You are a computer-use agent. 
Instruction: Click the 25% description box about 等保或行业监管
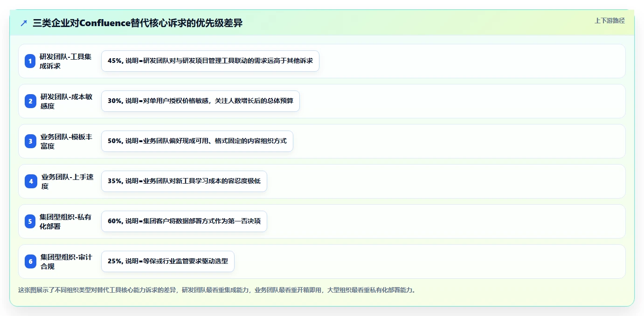point(168,261)
